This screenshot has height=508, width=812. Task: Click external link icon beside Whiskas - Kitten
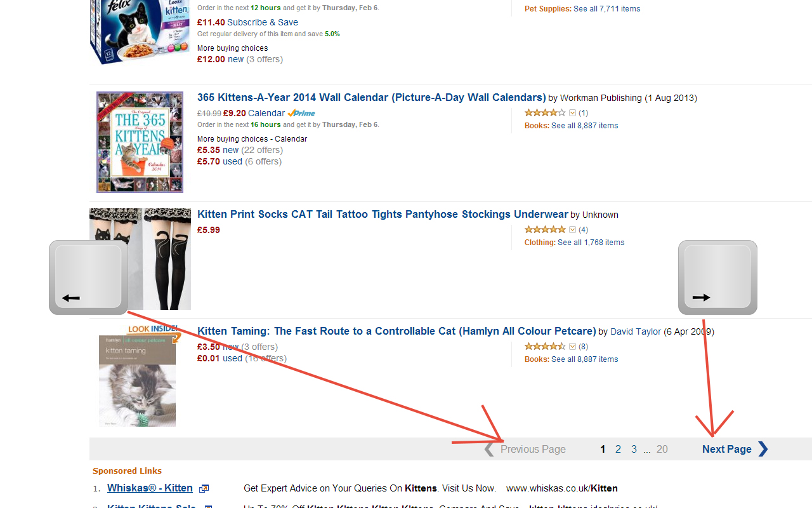point(204,488)
